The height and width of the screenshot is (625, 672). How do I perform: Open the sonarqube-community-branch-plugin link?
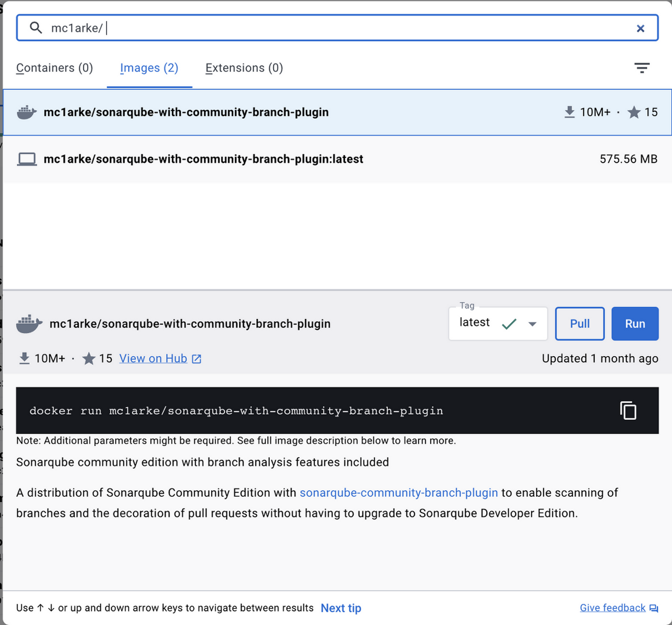pyautogui.click(x=398, y=493)
